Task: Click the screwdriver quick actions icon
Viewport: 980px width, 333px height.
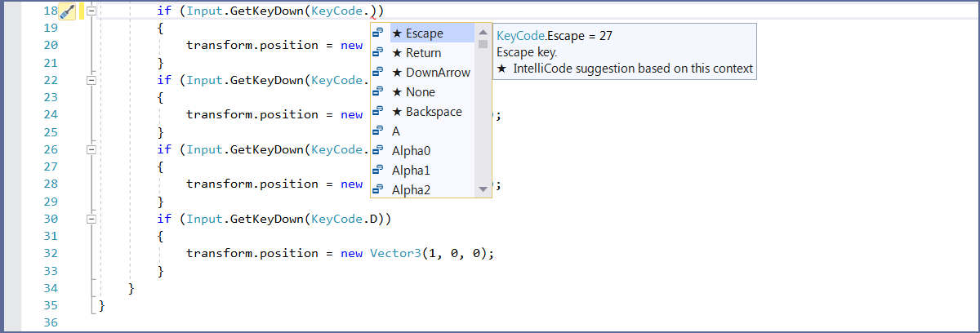Action: pyautogui.click(x=68, y=11)
